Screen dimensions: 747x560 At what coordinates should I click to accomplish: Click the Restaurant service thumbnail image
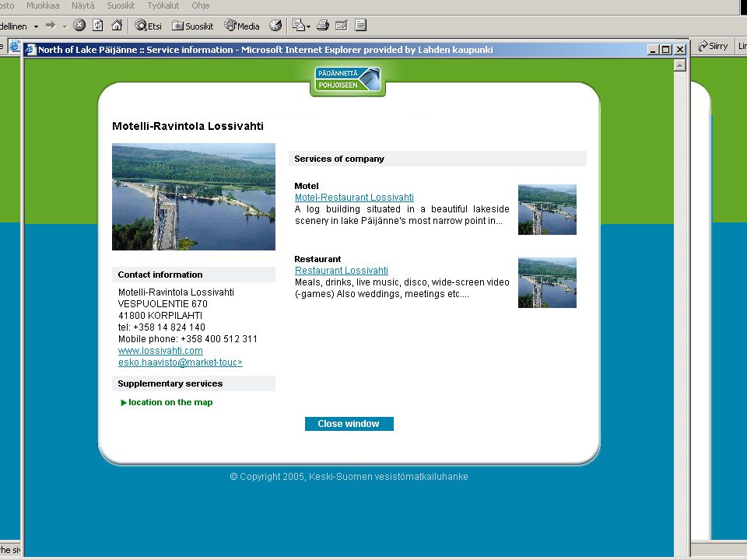pyautogui.click(x=547, y=283)
